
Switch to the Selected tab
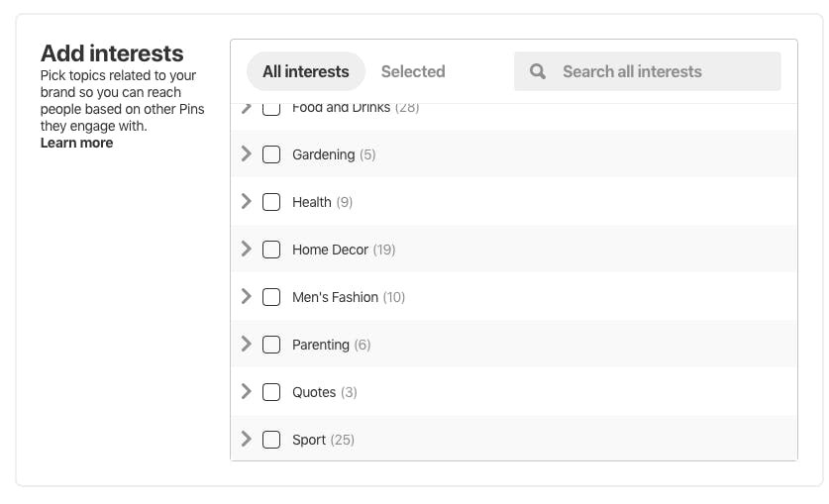click(x=413, y=71)
